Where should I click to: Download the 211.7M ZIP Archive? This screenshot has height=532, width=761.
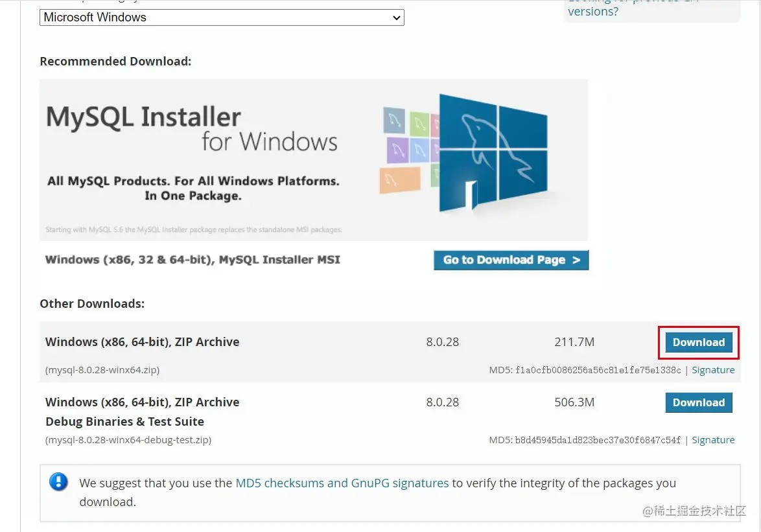(x=698, y=342)
